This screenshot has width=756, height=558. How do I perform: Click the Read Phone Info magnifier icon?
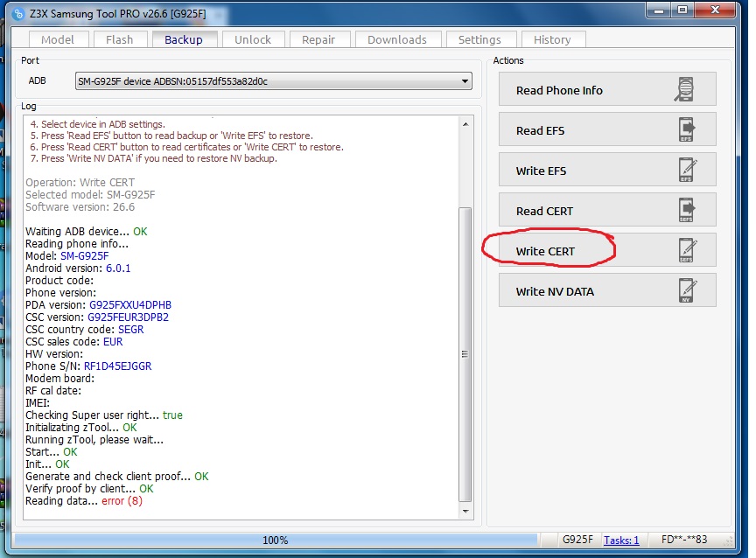tap(684, 89)
